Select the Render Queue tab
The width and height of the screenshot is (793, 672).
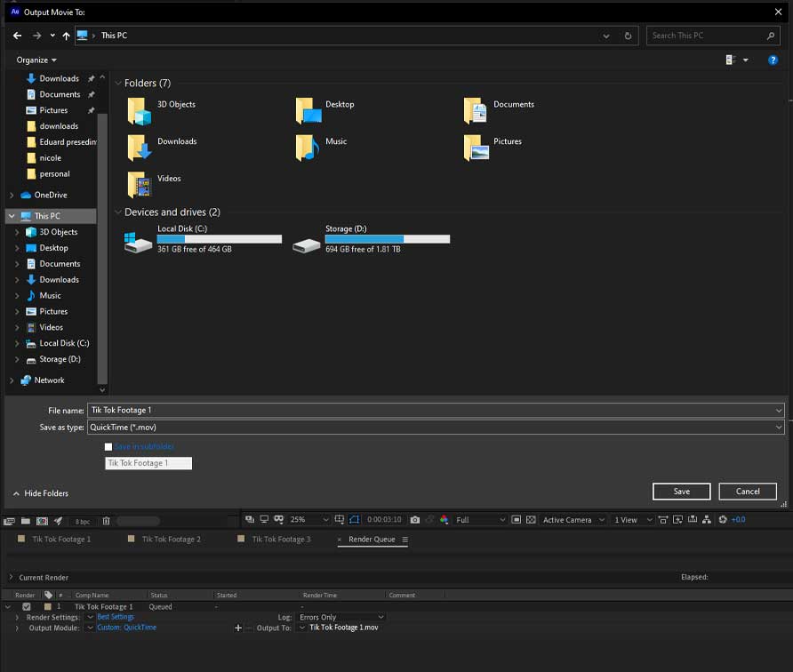[372, 539]
